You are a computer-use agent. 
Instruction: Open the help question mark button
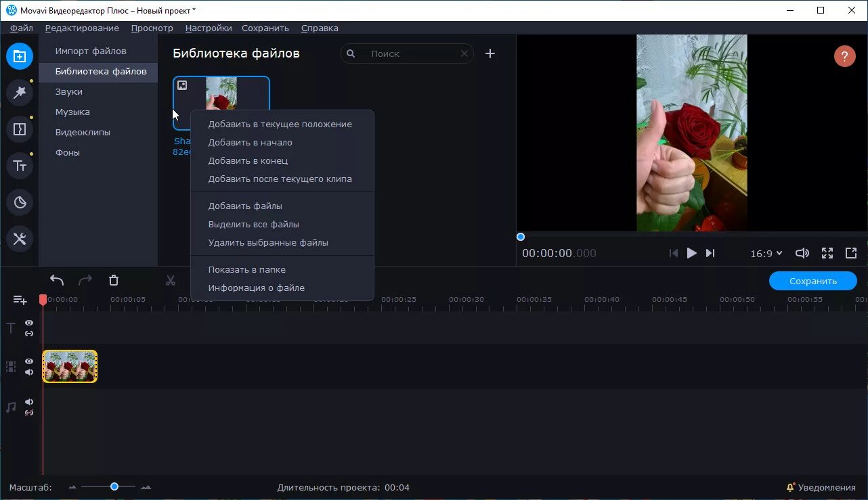tap(844, 56)
